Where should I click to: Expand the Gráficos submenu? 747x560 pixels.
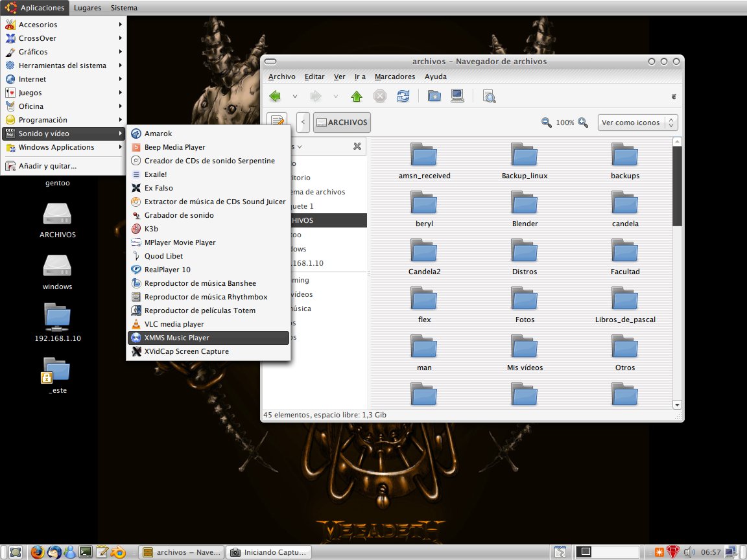coord(64,51)
